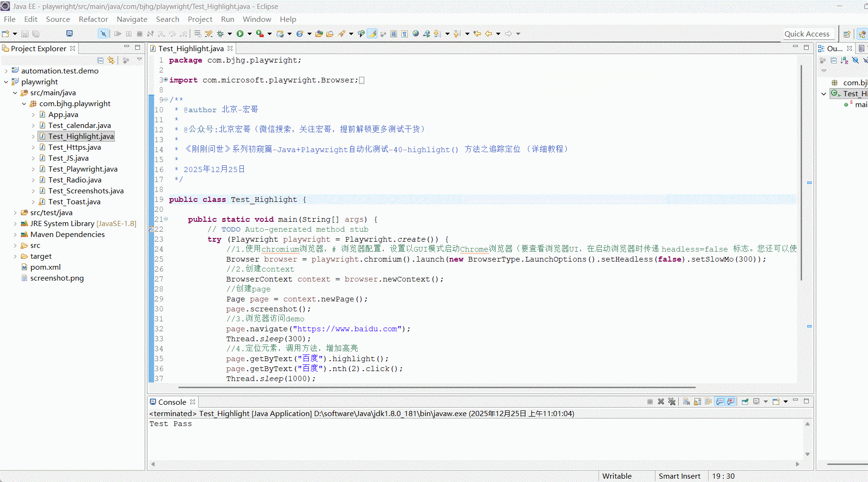
Task: Open the Refactor menu
Action: pos(93,19)
